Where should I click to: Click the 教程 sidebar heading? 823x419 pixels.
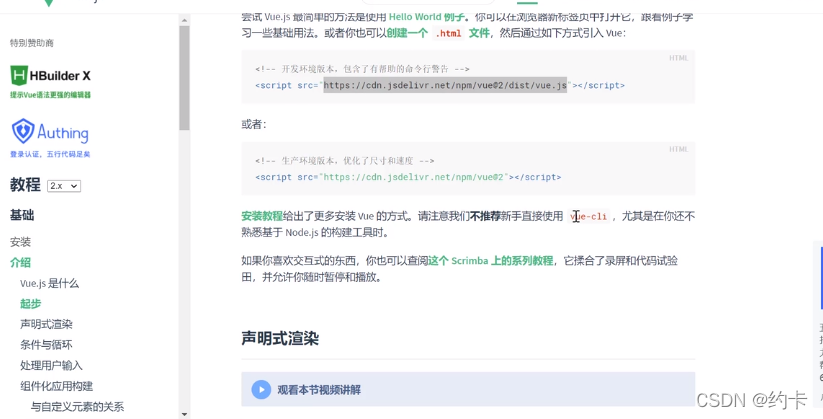(x=25, y=185)
